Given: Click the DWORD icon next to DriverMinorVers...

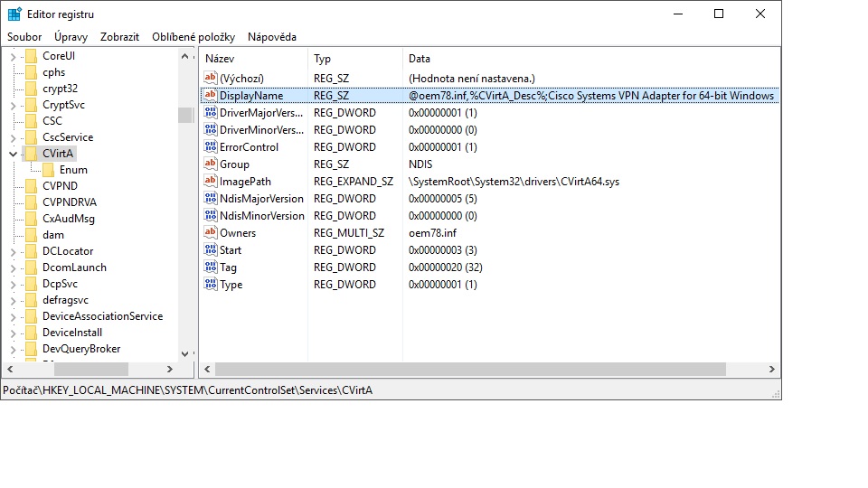Looking at the screenshot, I should (x=211, y=129).
